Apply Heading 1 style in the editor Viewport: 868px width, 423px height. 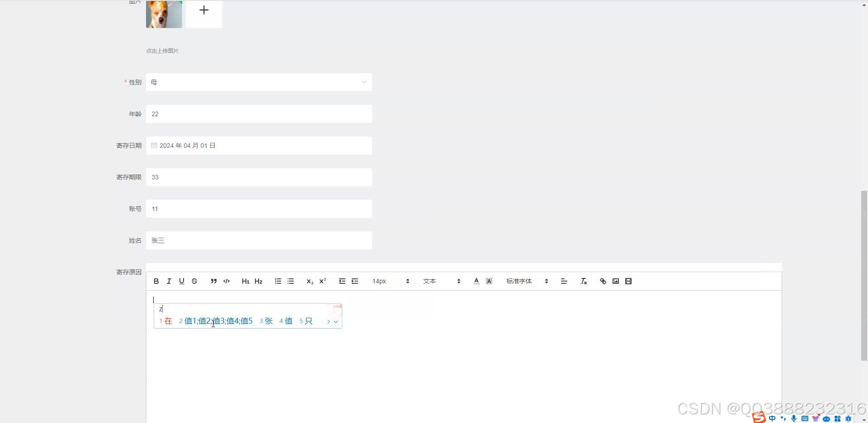click(x=245, y=281)
